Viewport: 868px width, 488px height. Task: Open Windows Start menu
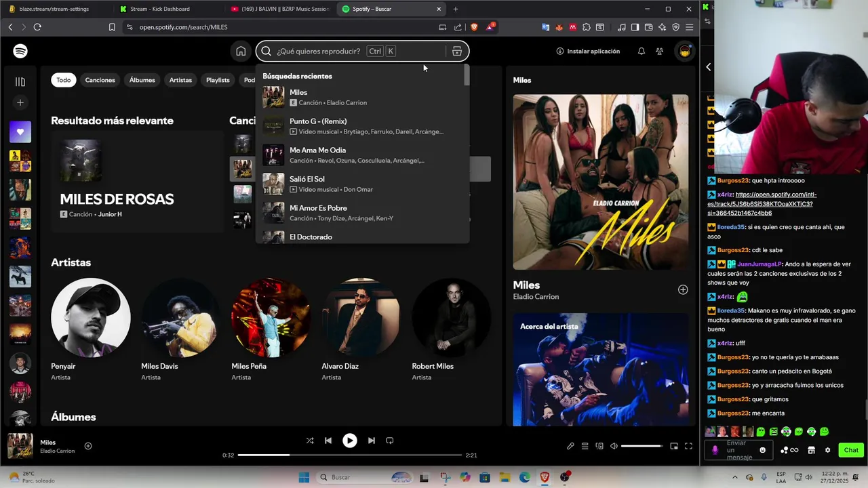click(x=304, y=477)
